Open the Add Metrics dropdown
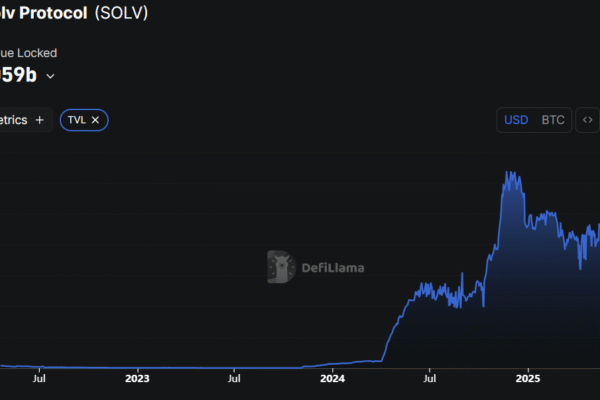Viewport: 600px width, 400px height. coord(22,120)
